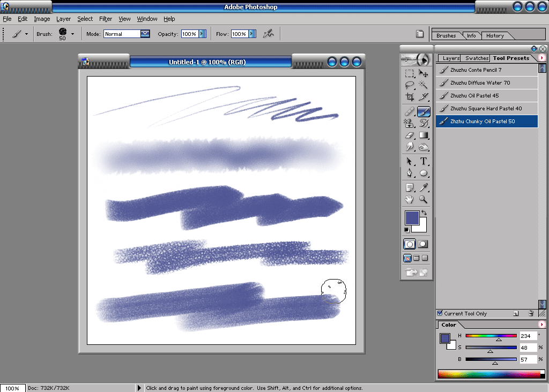Image resolution: width=549 pixels, height=392 pixels.
Task: Select Standard Screen mode
Action: click(x=407, y=258)
